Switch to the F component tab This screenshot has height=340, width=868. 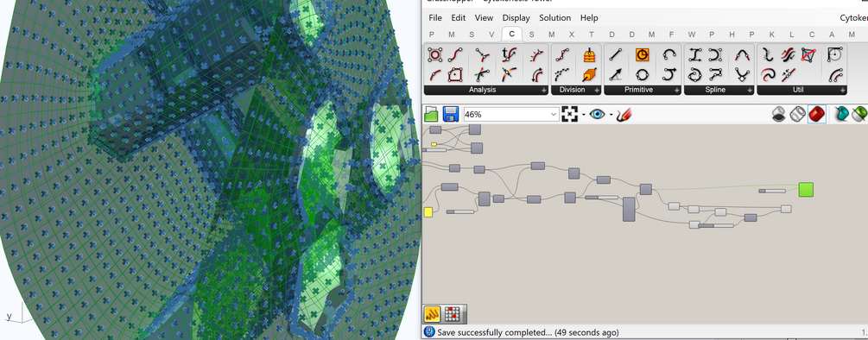(671, 35)
